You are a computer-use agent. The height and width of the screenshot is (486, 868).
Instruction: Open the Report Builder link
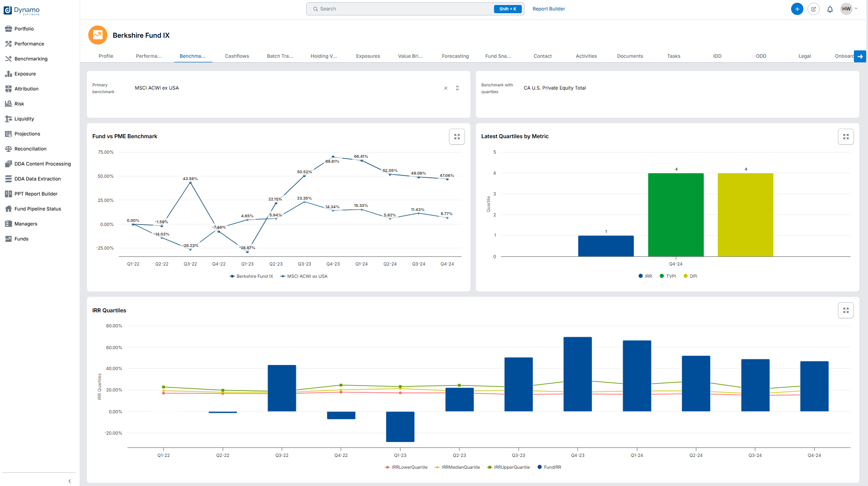click(x=549, y=9)
